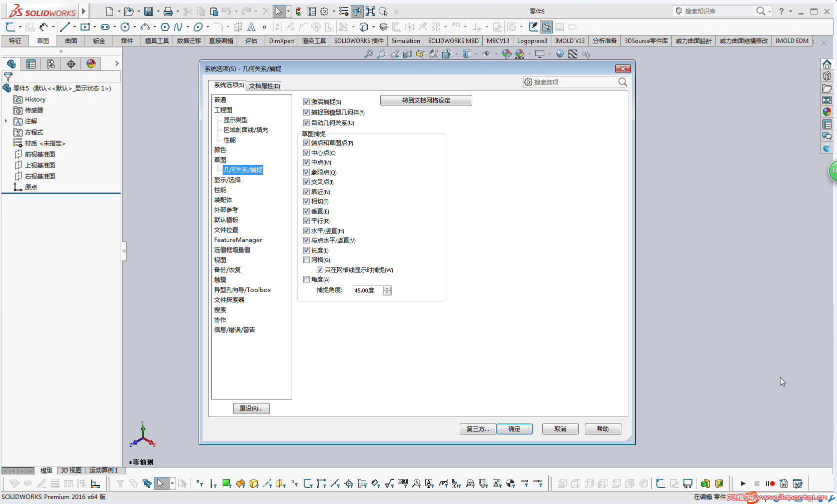This screenshot has width=837, height=504.
Task: Click the Zoom to Fit icon
Action: [369, 54]
